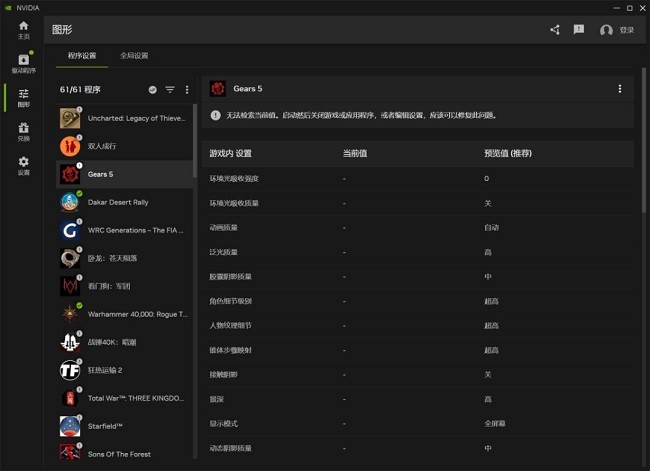Switch to the 全局设置 tab

pyautogui.click(x=133, y=56)
